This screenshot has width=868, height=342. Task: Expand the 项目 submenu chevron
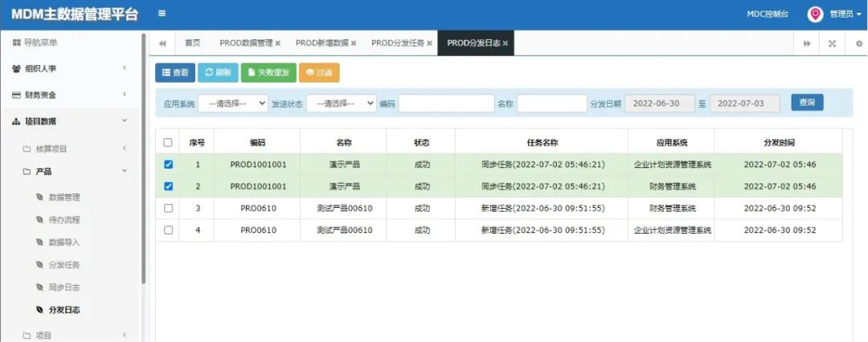pos(125,335)
